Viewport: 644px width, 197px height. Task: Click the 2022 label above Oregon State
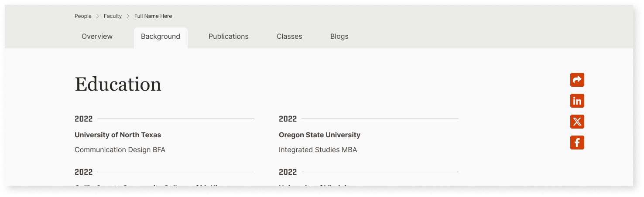pos(288,119)
